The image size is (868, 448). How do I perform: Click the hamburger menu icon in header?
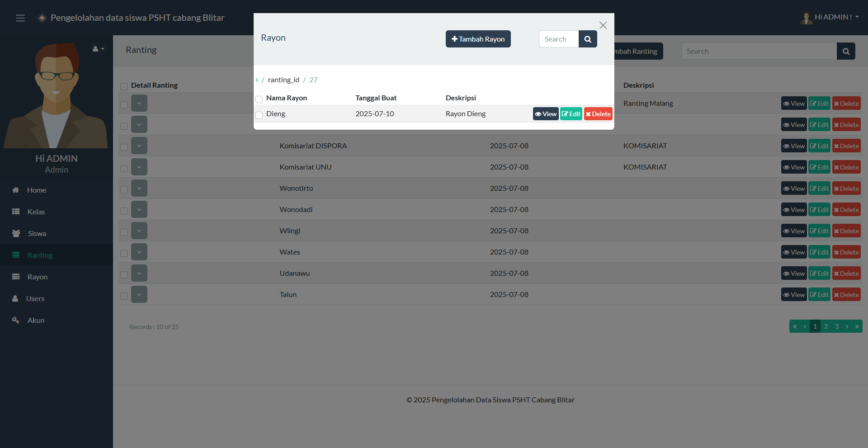(20, 18)
